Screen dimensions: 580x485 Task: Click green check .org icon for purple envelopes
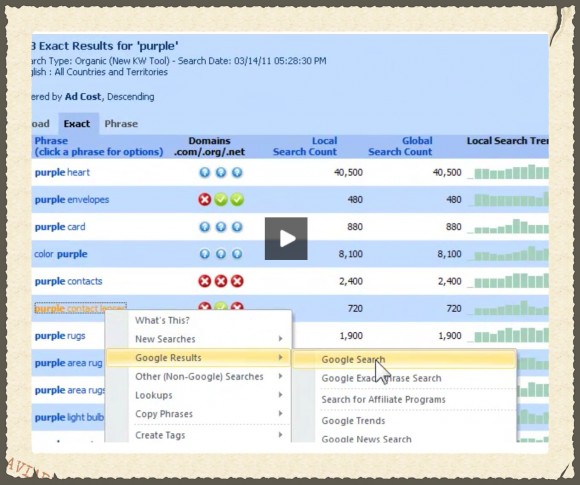221,200
